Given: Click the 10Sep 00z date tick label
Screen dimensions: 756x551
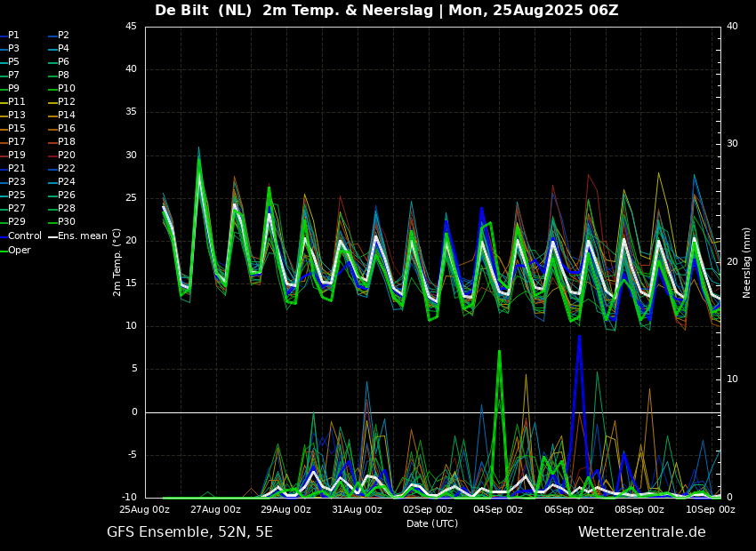Looking at the screenshot, I should (710, 510).
